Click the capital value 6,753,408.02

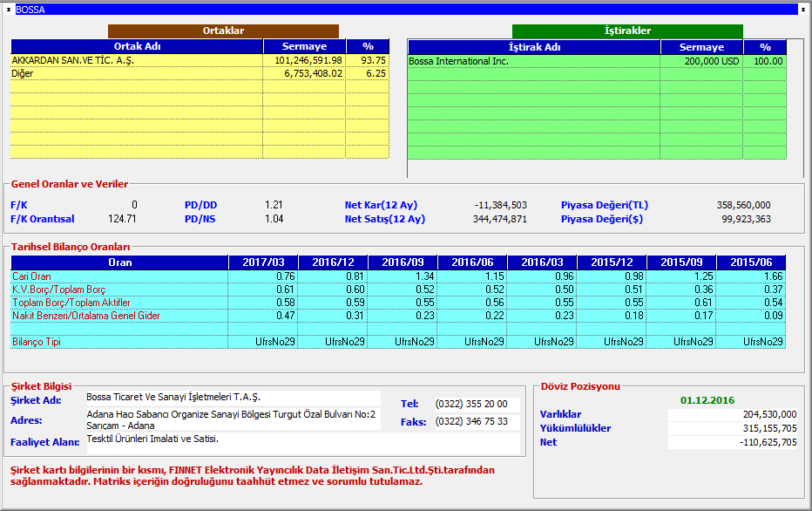click(x=314, y=73)
